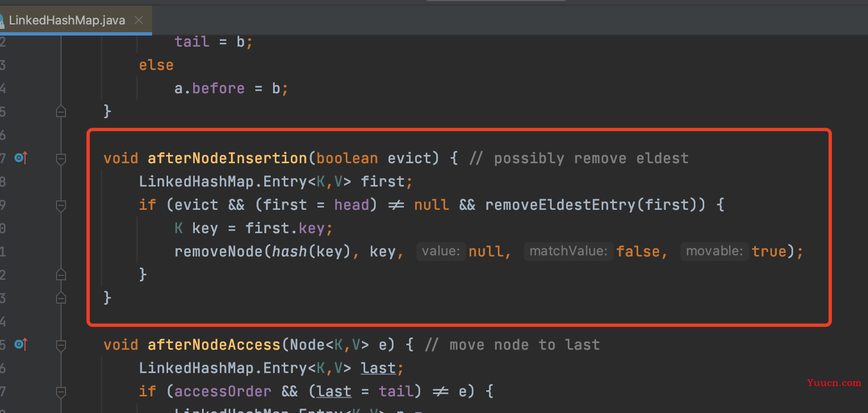
Task: Close the LinkedHashMap.java editor tab
Action: (x=139, y=21)
